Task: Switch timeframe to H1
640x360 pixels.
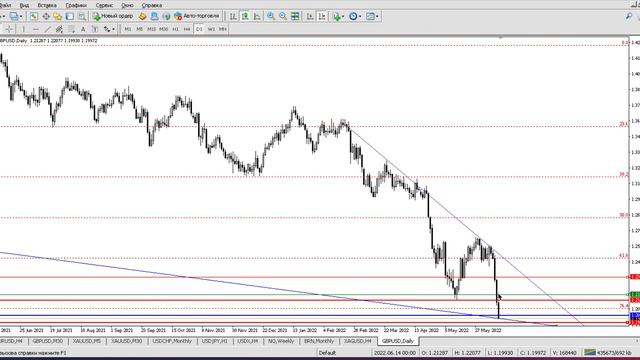Action: tap(176, 29)
